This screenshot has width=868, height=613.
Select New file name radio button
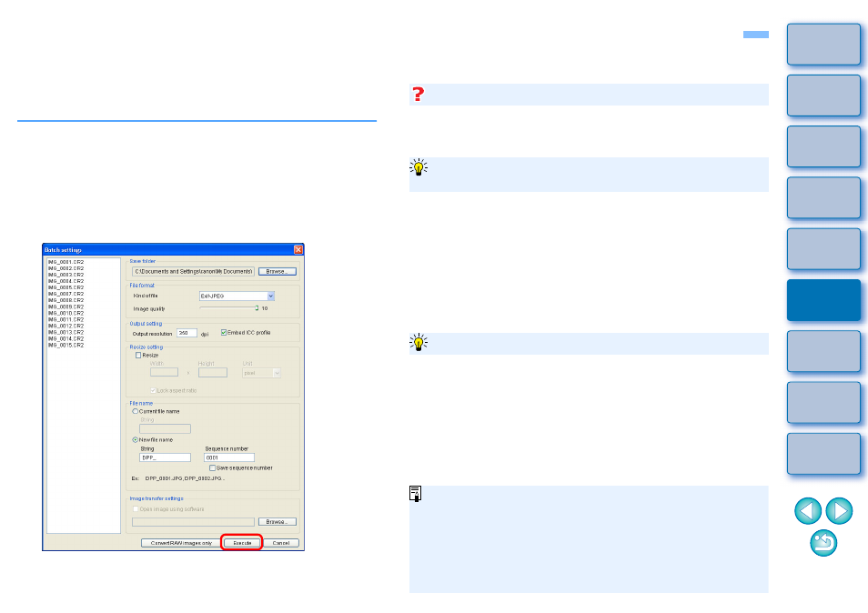pos(135,440)
